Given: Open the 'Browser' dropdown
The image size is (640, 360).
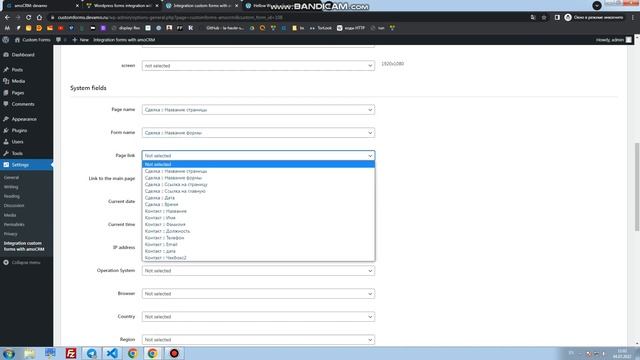Looking at the screenshot, I should coord(258,293).
